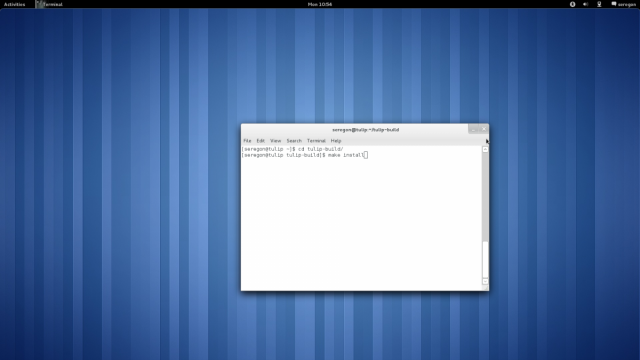Viewport: 640px width, 360px height.
Task: Close the seregon@tulip terminal window
Action: point(484,129)
